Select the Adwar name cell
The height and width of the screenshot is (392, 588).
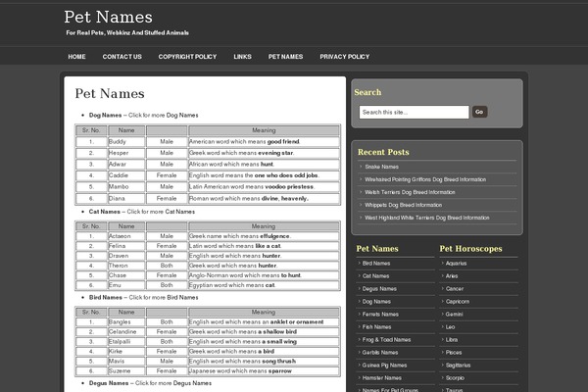tap(126, 165)
